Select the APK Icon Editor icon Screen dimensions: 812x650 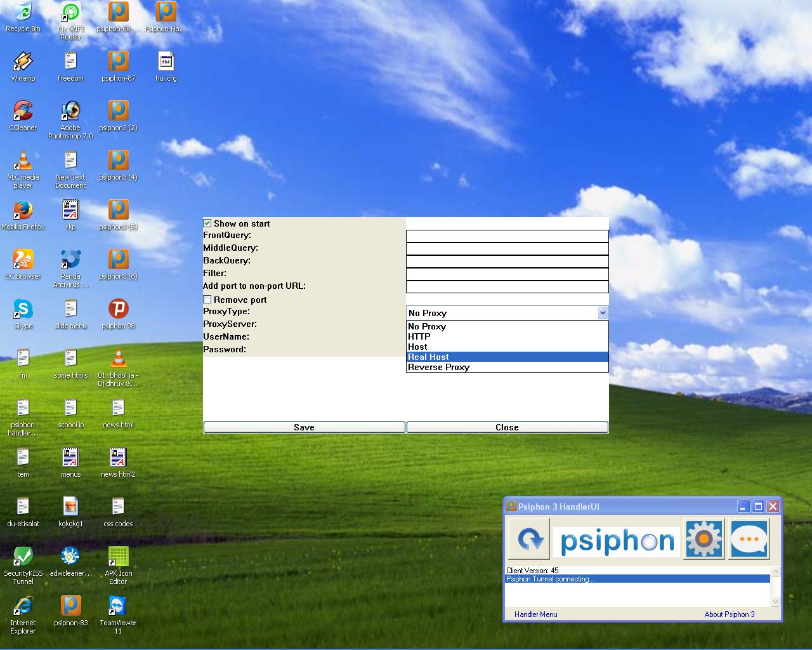tap(118, 566)
